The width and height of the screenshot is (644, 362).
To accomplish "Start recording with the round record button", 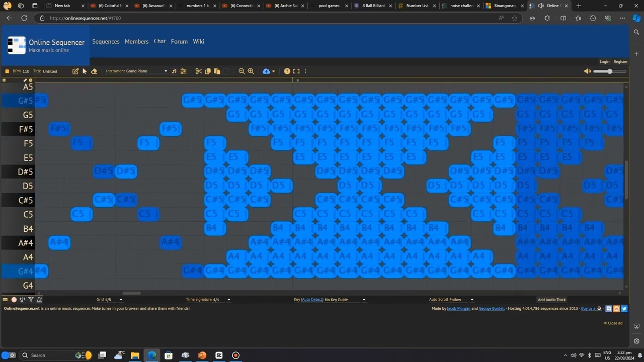I will pos(14,300).
